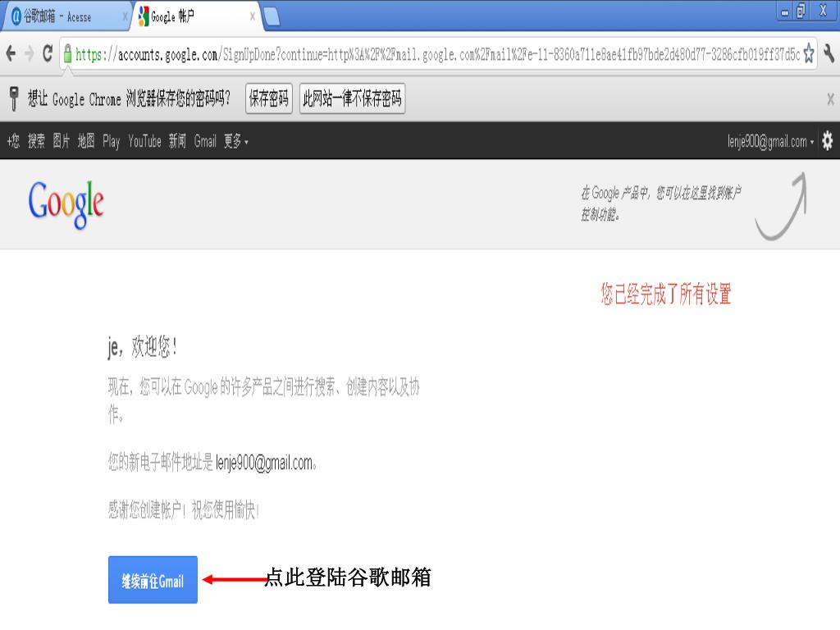The width and height of the screenshot is (840, 630).
Task: Click the 保存密码 button
Action: click(x=269, y=98)
